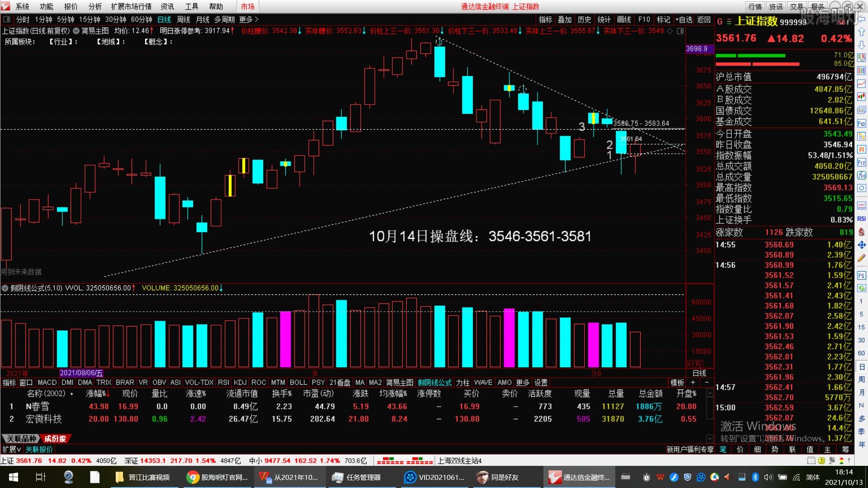
Task: Click the app logo icon in title bar
Action: tap(5, 6)
